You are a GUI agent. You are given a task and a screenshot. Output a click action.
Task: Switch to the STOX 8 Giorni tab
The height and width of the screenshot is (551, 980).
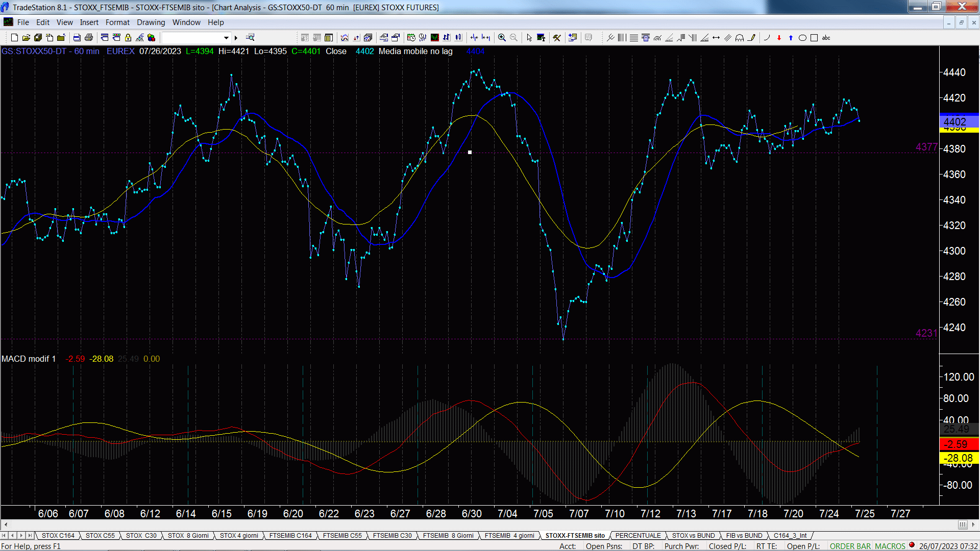click(188, 535)
